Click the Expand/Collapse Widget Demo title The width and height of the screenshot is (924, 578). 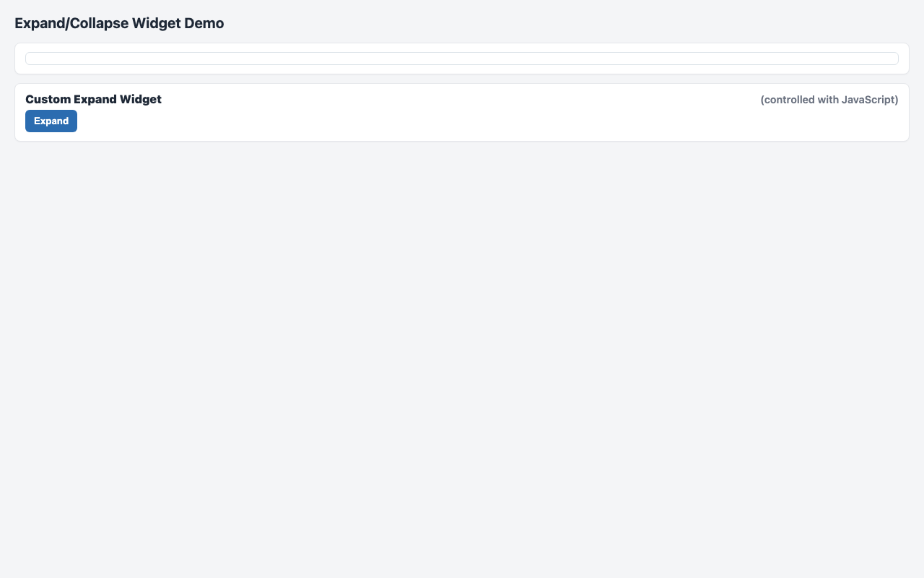coord(119,23)
